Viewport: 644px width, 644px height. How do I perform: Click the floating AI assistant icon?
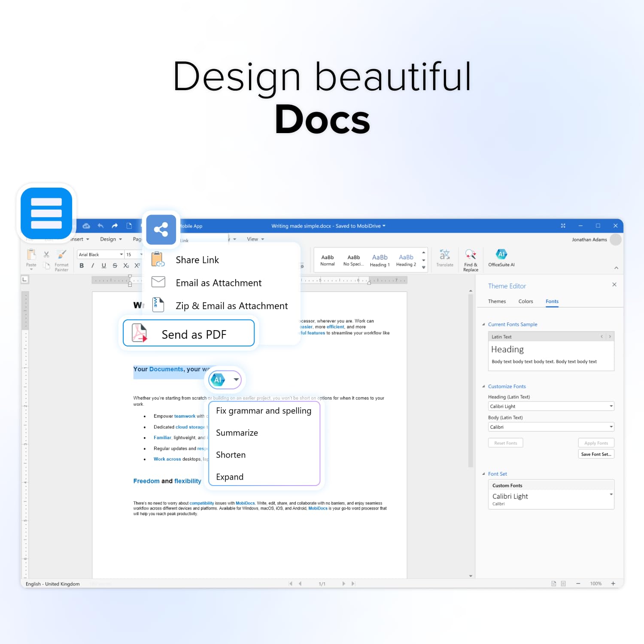point(217,380)
